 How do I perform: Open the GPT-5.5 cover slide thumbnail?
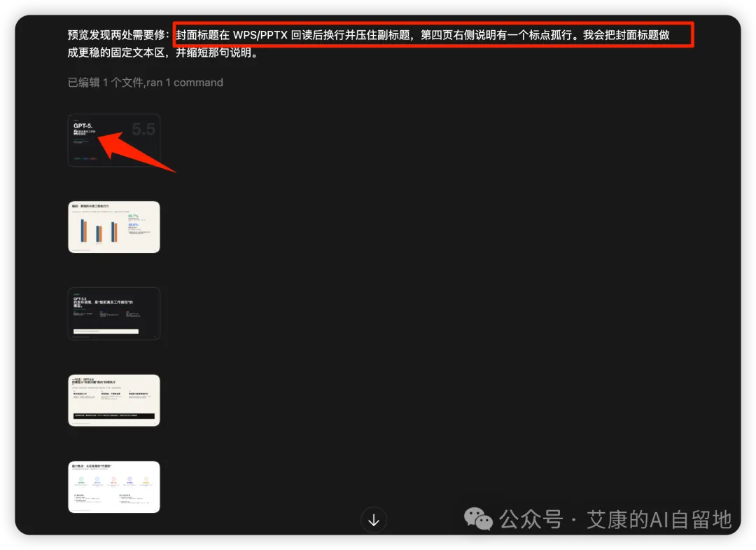(x=114, y=140)
